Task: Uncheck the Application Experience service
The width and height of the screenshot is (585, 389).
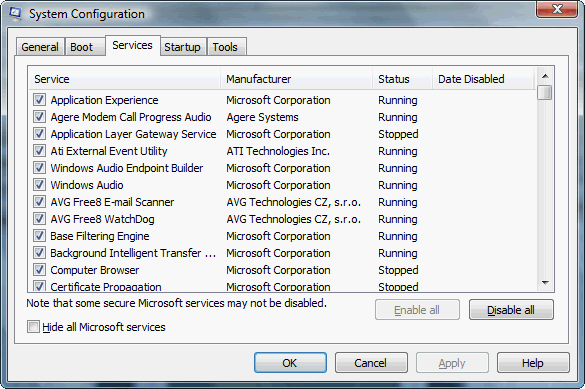Action: pos(39,100)
